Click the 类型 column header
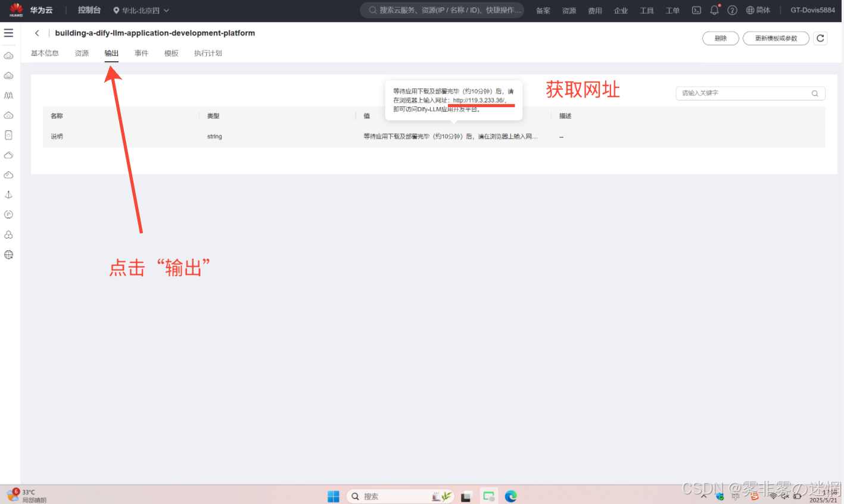 pos(213,116)
